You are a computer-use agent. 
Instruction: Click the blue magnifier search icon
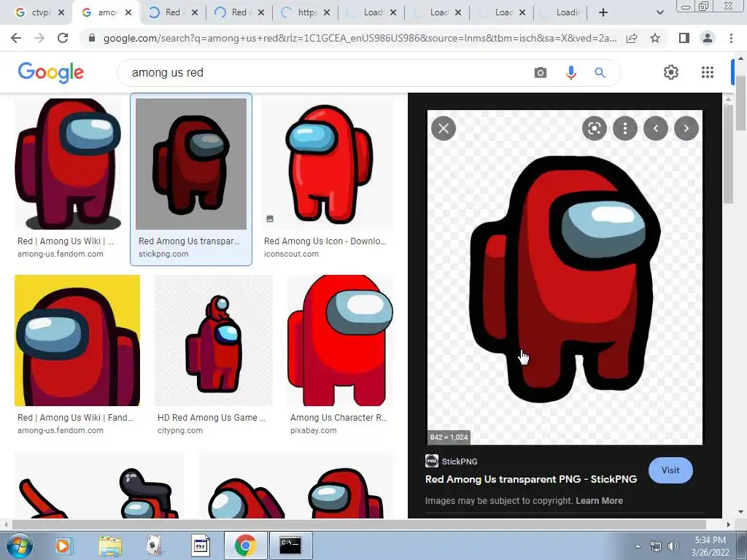pyautogui.click(x=600, y=73)
